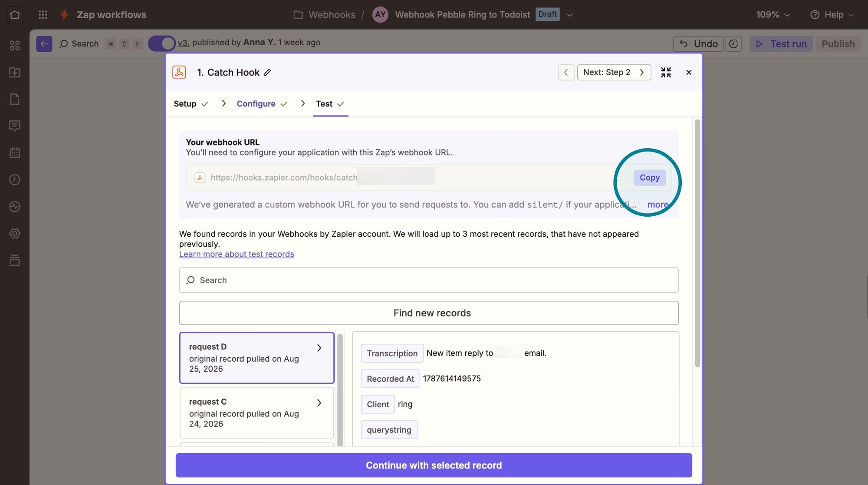
Task: Open the Webhooks folder breadcrumb
Action: pyautogui.click(x=324, y=15)
